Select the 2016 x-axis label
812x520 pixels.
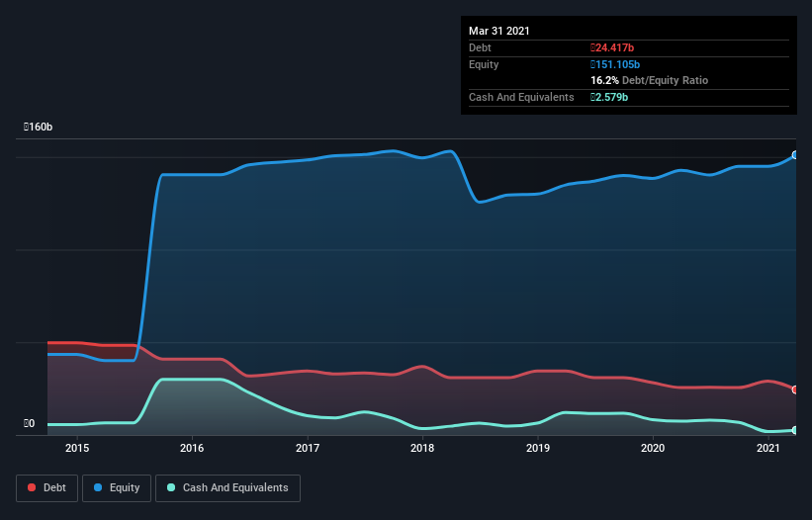192,448
